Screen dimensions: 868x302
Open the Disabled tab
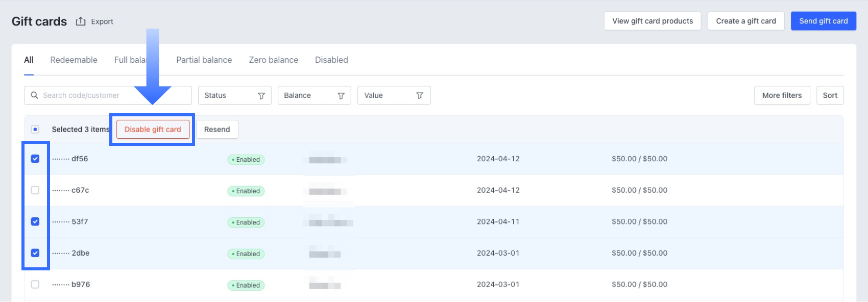tap(331, 60)
